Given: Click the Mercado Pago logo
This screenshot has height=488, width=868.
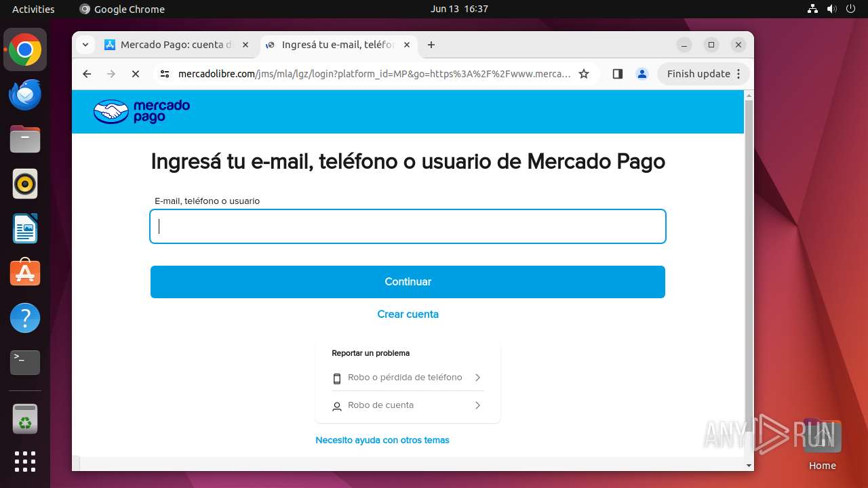Looking at the screenshot, I should [x=142, y=112].
